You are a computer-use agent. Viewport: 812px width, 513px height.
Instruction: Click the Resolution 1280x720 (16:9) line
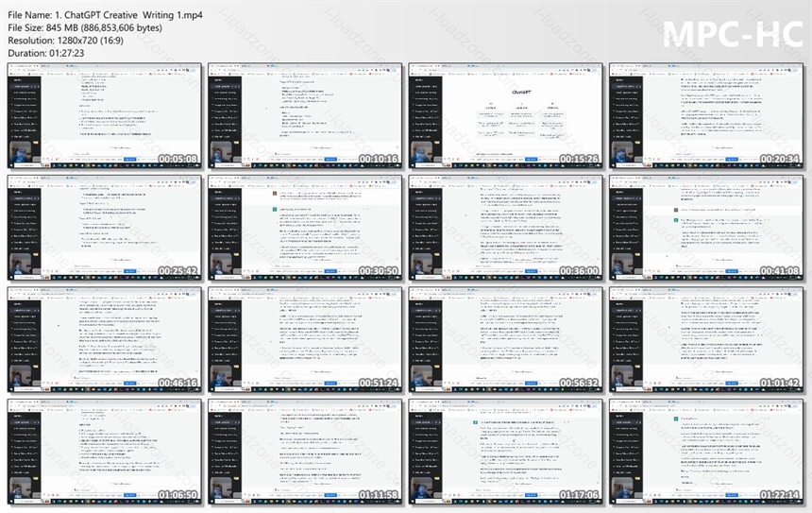click(x=65, y=41)
